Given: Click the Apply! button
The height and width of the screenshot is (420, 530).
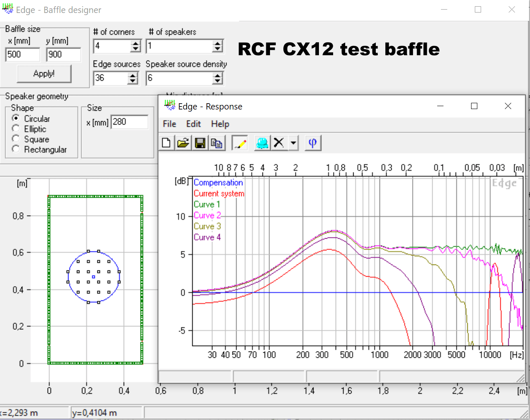Looking at the screenshot, I should [44, 74].
